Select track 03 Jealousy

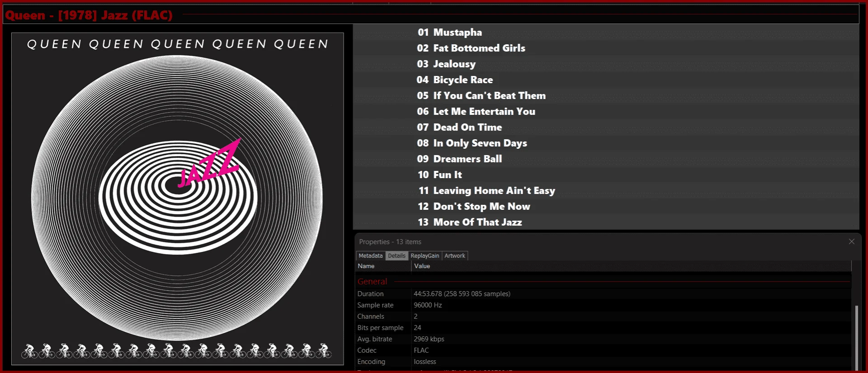tap(606, 64)
